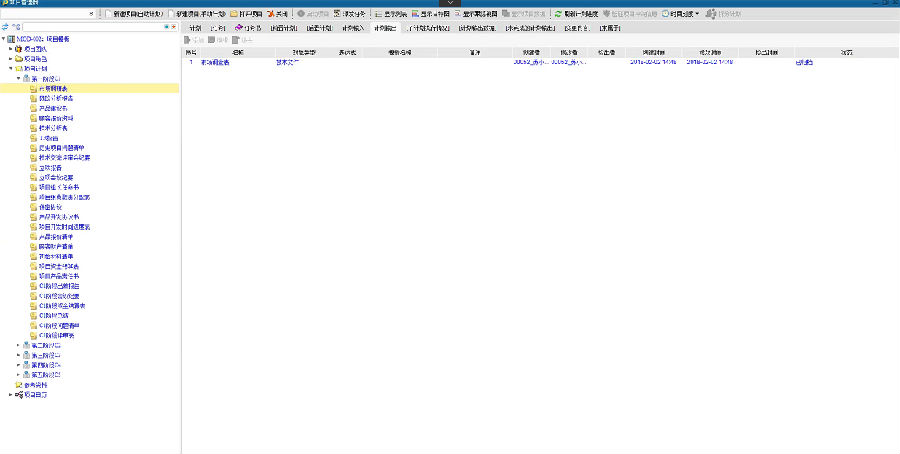Click the show Gantt chart toolbar icon
This screenshot has width=900, height=454.
click(415, 13)
